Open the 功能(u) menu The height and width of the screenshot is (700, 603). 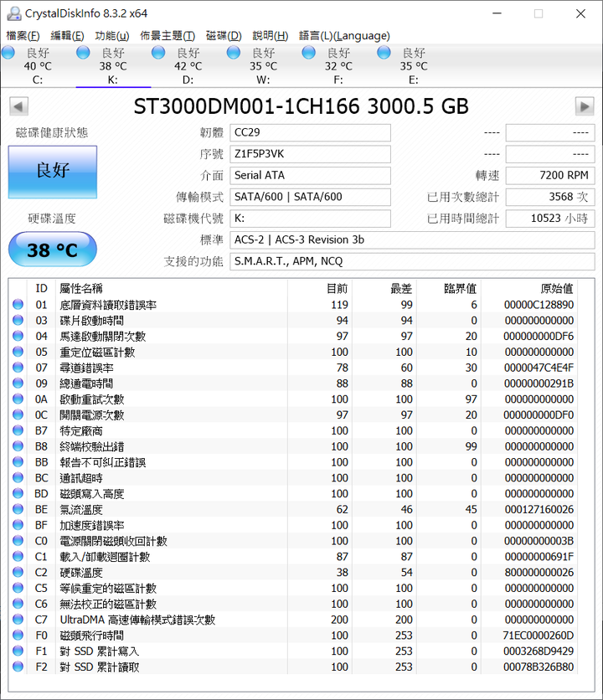point(112,35)
